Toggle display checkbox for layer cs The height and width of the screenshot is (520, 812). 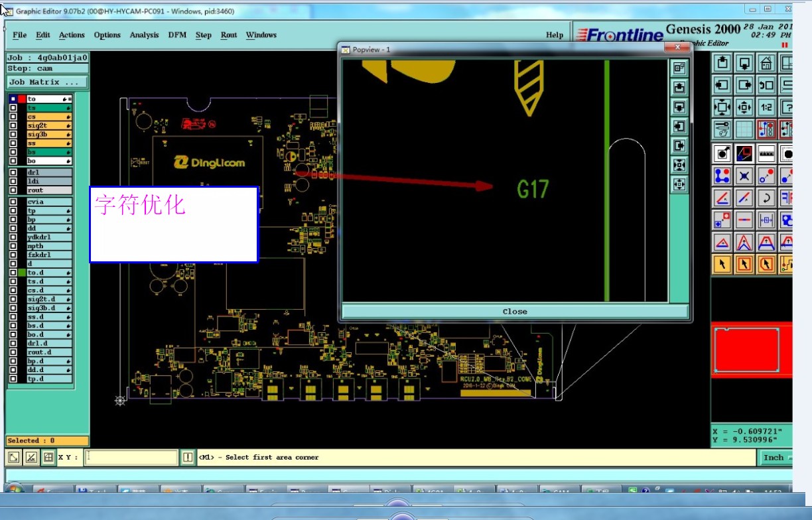pyautogui.click(x=13, y=117)
